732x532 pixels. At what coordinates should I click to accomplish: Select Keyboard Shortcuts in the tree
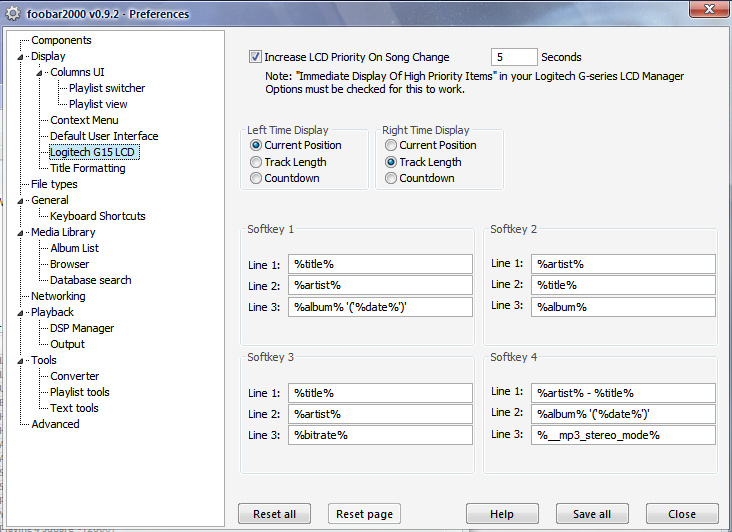(x=98, y=216)
